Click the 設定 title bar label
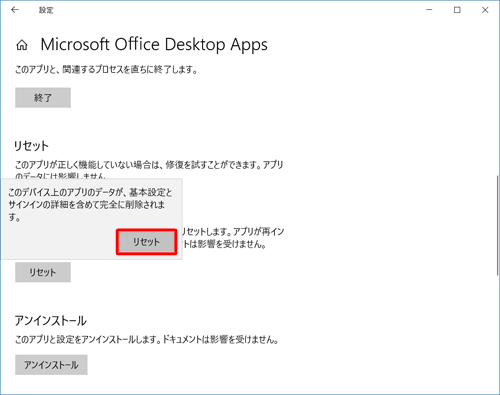Viewport: 500px width, 395px height. pos(46,10)
